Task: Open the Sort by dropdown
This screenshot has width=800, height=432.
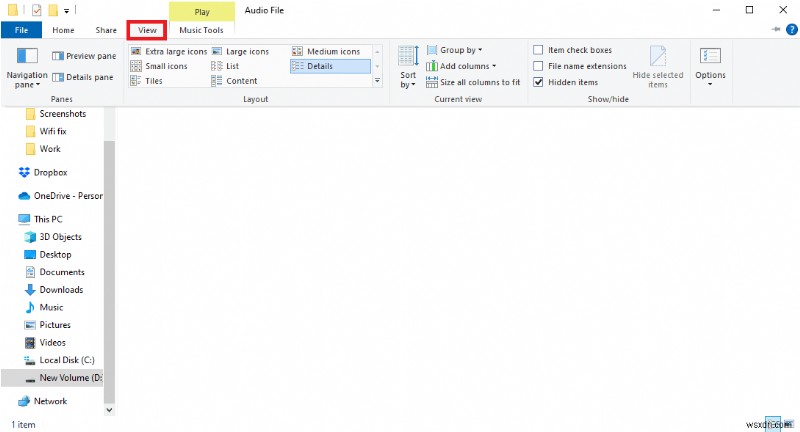Action: point(408,68)
